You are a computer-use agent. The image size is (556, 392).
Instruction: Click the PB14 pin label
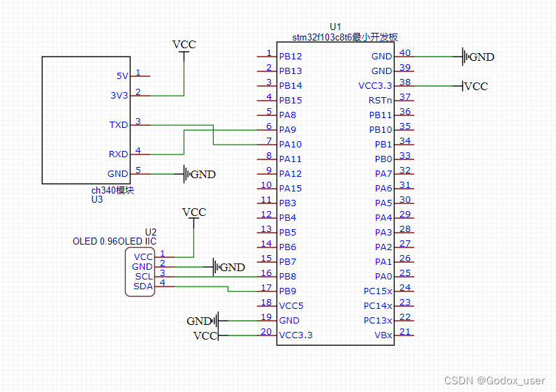(291, 86)
